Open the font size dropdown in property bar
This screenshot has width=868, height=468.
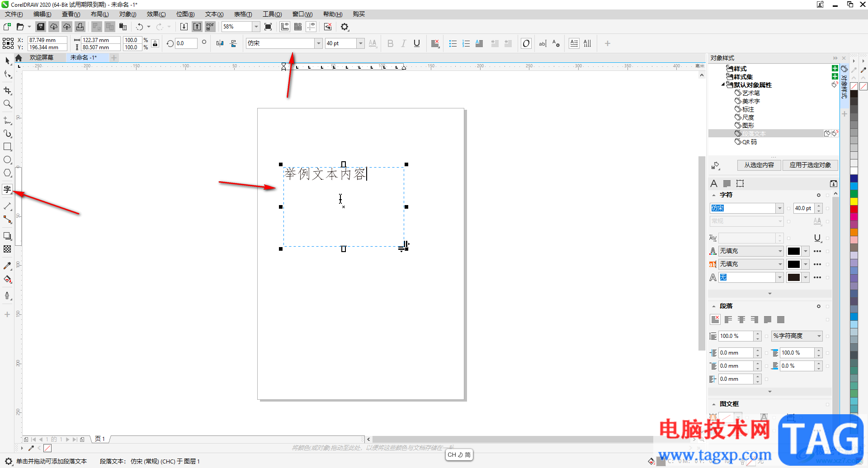[361, 43]
